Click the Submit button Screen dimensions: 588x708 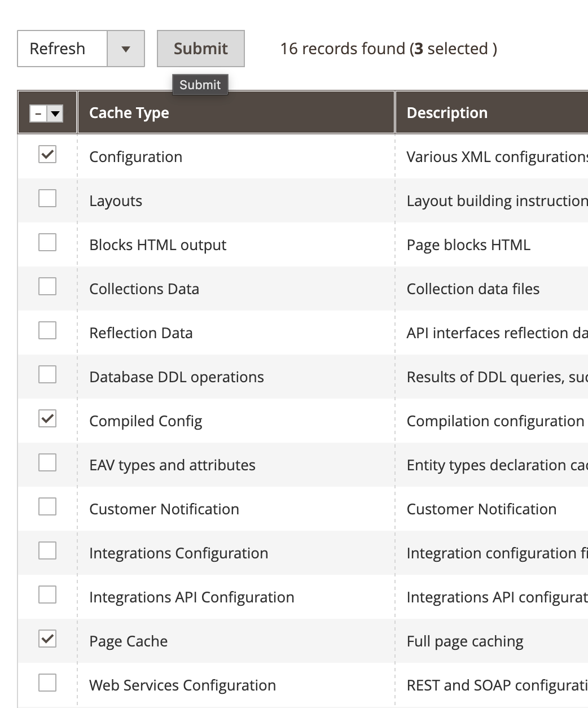pyautogui.click(x=200, y=49)
